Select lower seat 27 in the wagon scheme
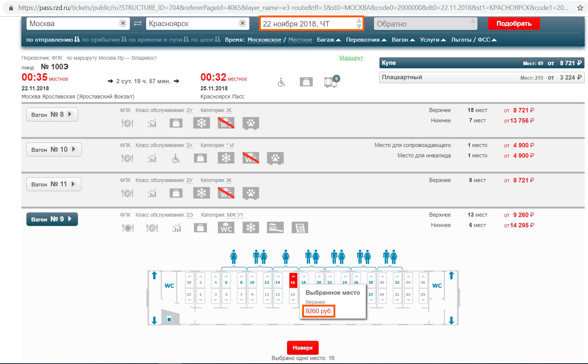Screen dimensions: 588x364 point(371,295)
